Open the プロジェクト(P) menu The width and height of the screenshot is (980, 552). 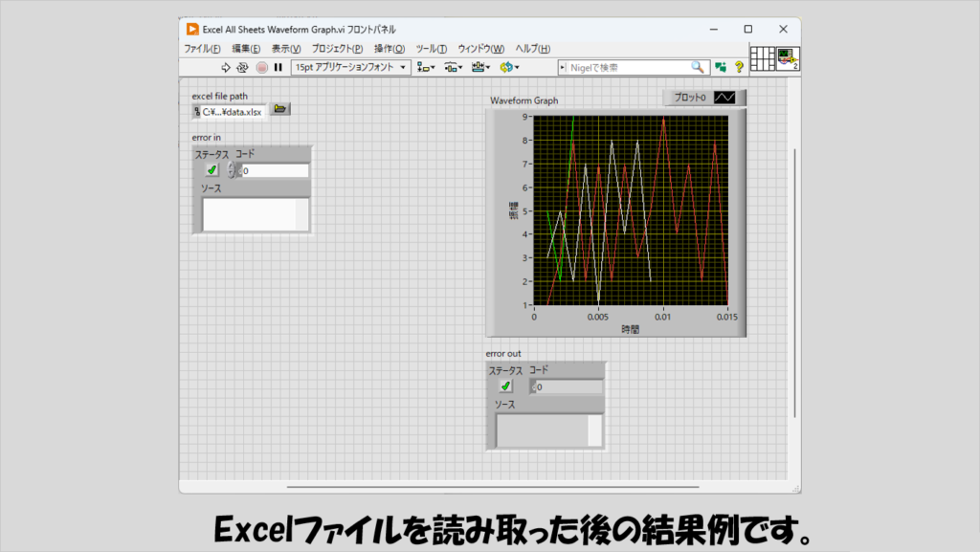(338, 49)
